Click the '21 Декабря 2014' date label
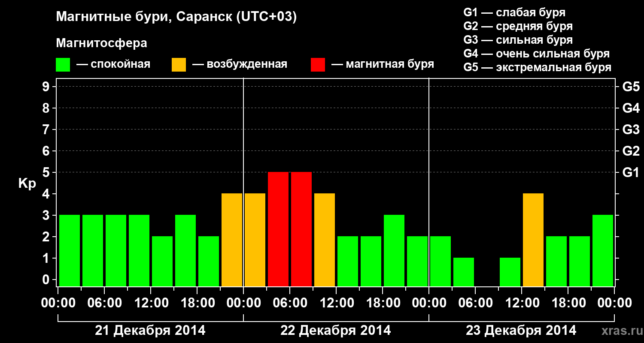644x343 pixels. coord(150,331)
